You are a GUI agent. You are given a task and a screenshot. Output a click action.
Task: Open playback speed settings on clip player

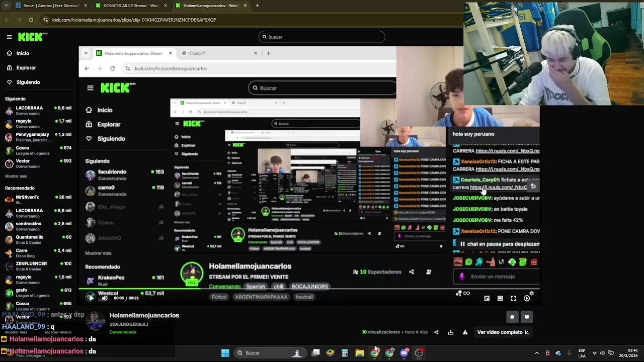pyautogui.click(x=527, y=298)
